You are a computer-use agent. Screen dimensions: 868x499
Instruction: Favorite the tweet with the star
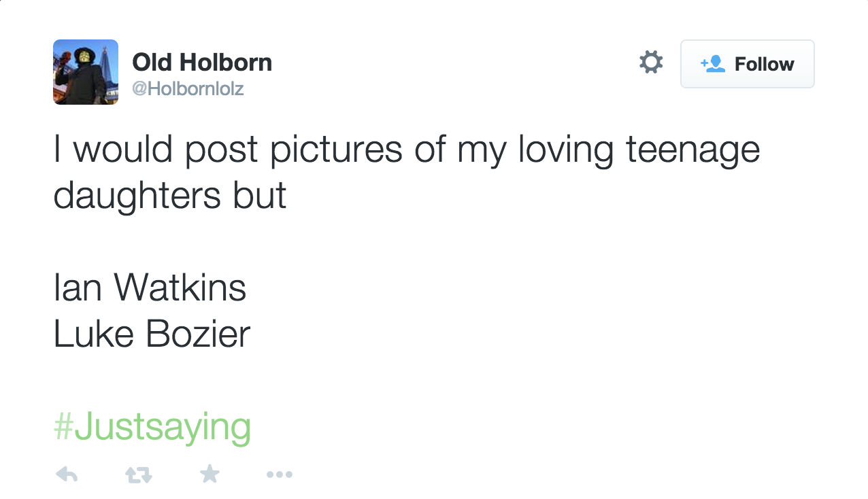click(x=210, y=474)
